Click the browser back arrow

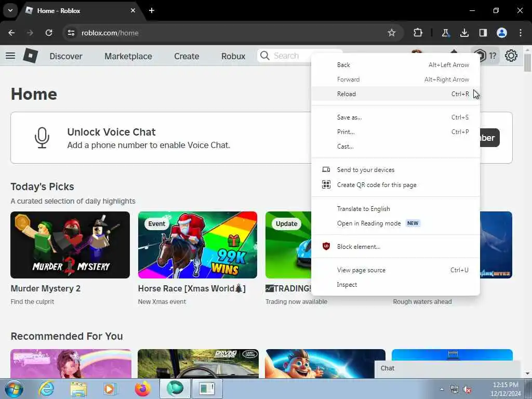[11, 33]
